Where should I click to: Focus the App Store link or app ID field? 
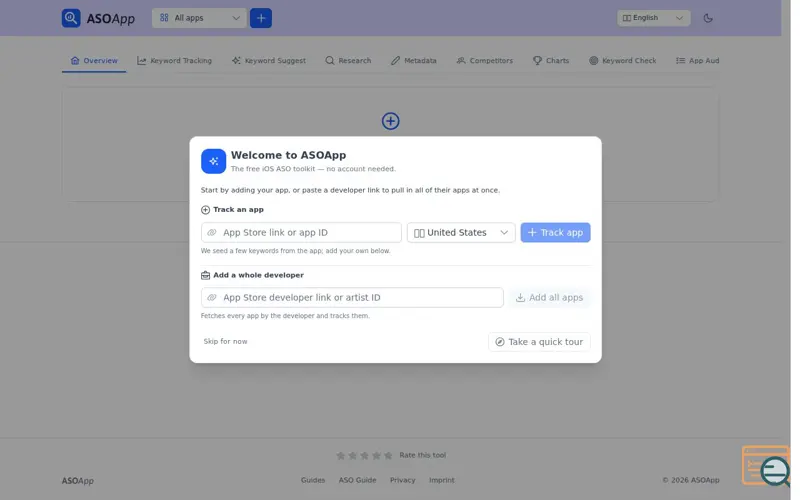(x=301, y=232)
